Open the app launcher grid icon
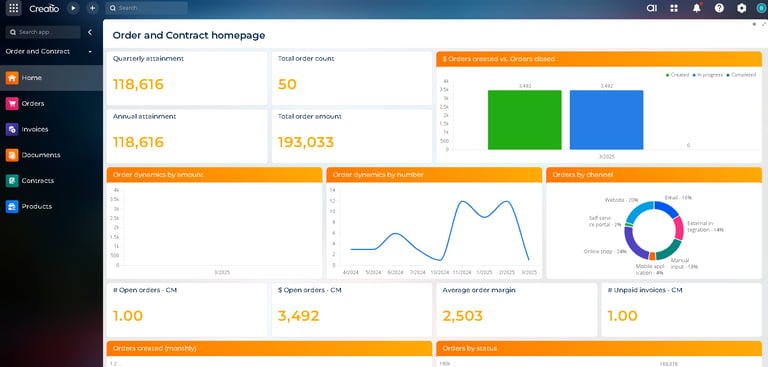768x367 pixels. (x=14, y=8)
